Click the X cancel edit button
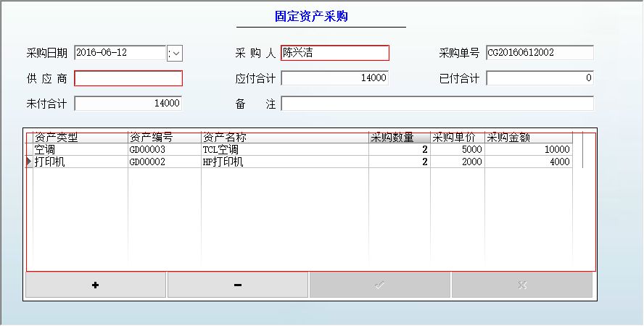This screenshot has width=644, height=326. [x=522, y=285]
